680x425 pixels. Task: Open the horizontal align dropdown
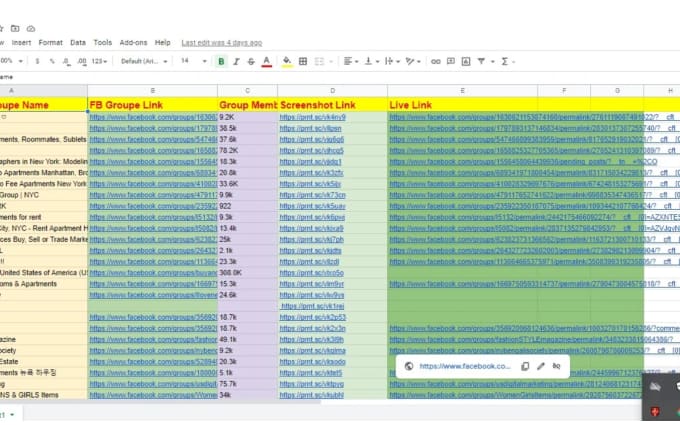351,62
